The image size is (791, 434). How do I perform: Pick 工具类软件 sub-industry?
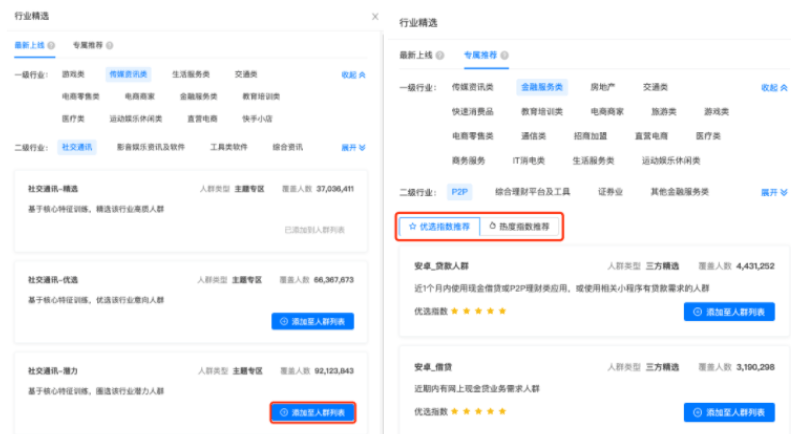[229, 147]
